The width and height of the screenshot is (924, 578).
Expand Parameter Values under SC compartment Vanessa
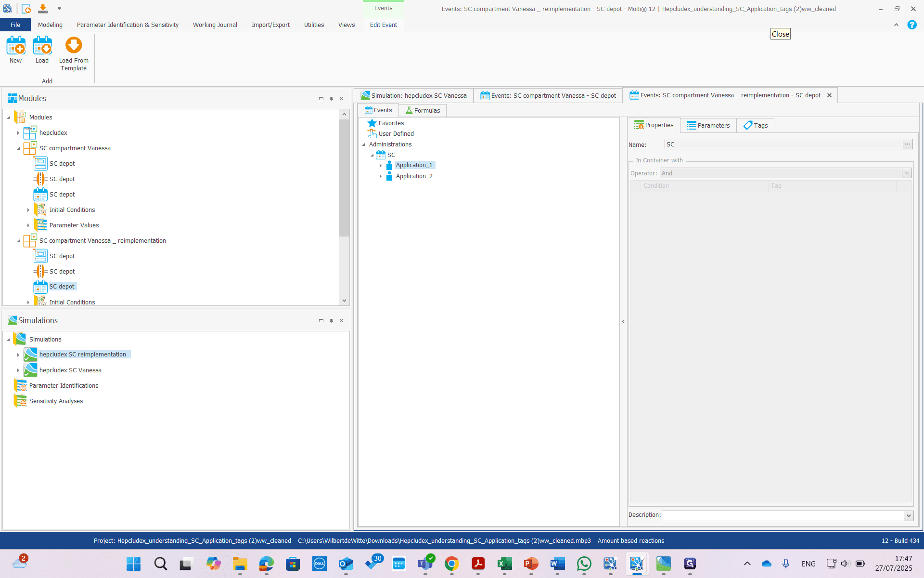(28, 225)
